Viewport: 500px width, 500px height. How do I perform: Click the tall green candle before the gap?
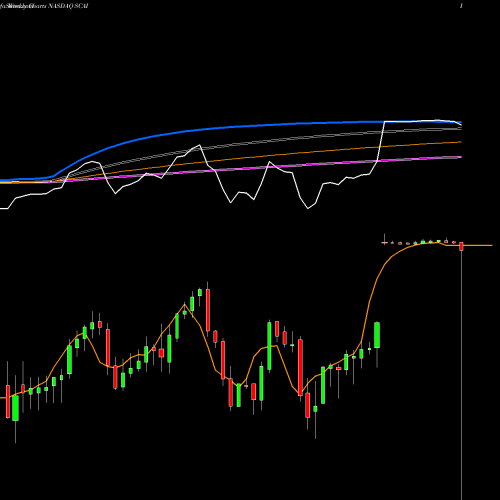[x=377, y=335]
